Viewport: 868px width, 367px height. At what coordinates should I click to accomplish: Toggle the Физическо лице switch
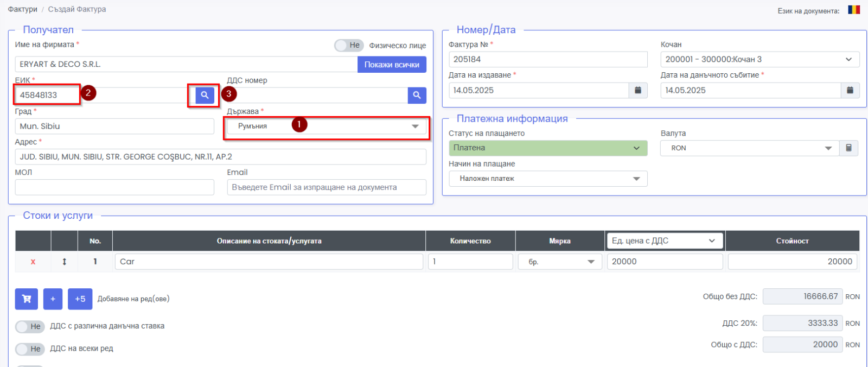click(x=348, y=46)
